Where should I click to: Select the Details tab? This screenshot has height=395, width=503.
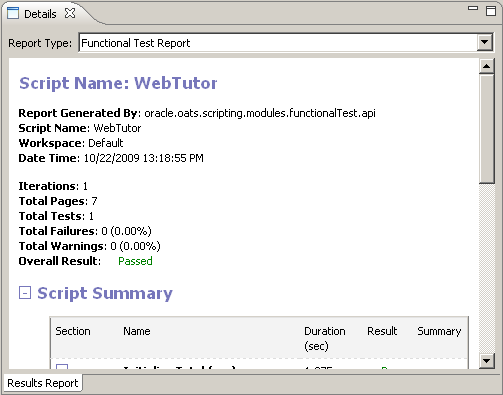40,14
